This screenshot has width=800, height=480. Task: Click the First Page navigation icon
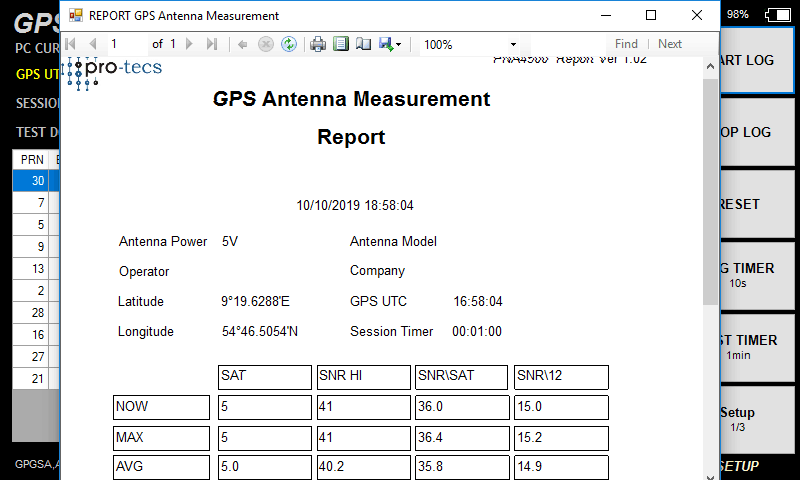coord(70,44)
